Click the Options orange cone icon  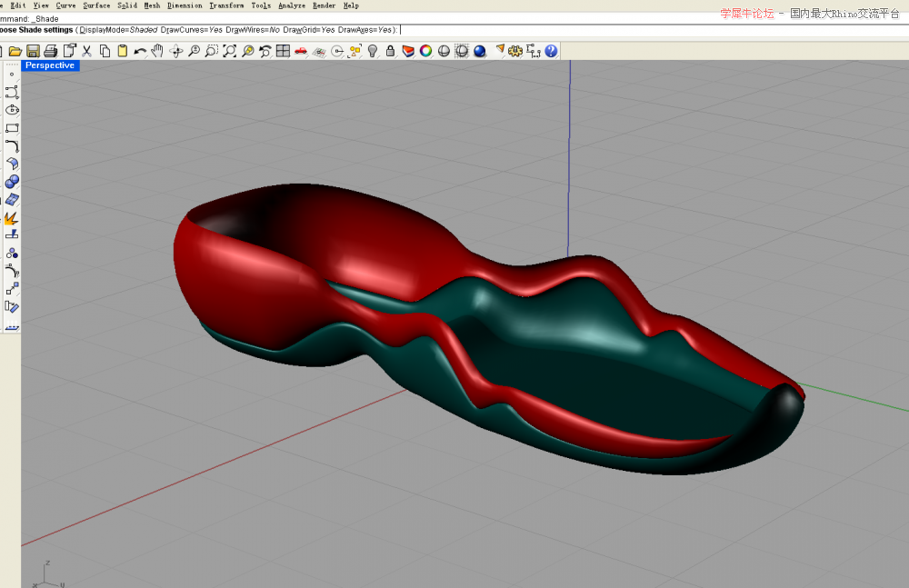pos(499,51)
